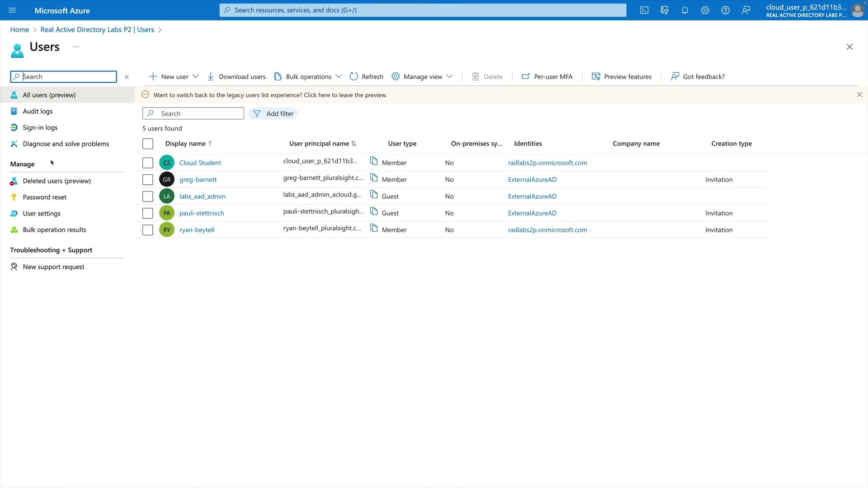Click the Download users icon
The width and height of the screenshot is (868, 488).
(x=211, y=76)
